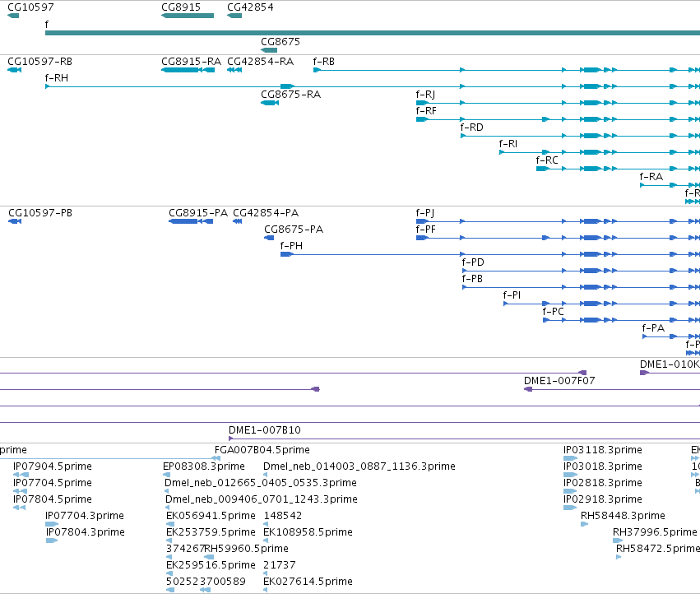
Task: Select the f-RB transcript label
Action: click(323, 62)
